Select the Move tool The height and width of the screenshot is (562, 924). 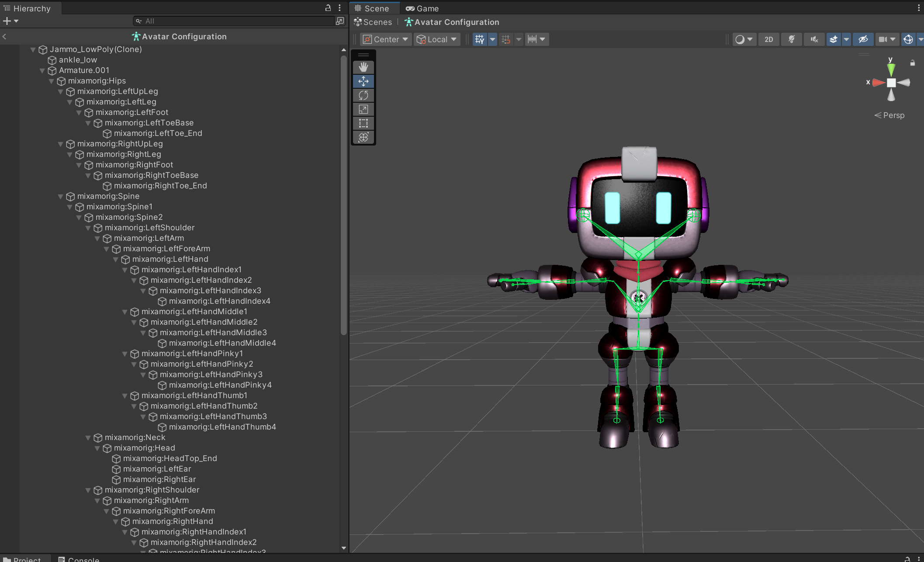[x=363, y=81]
